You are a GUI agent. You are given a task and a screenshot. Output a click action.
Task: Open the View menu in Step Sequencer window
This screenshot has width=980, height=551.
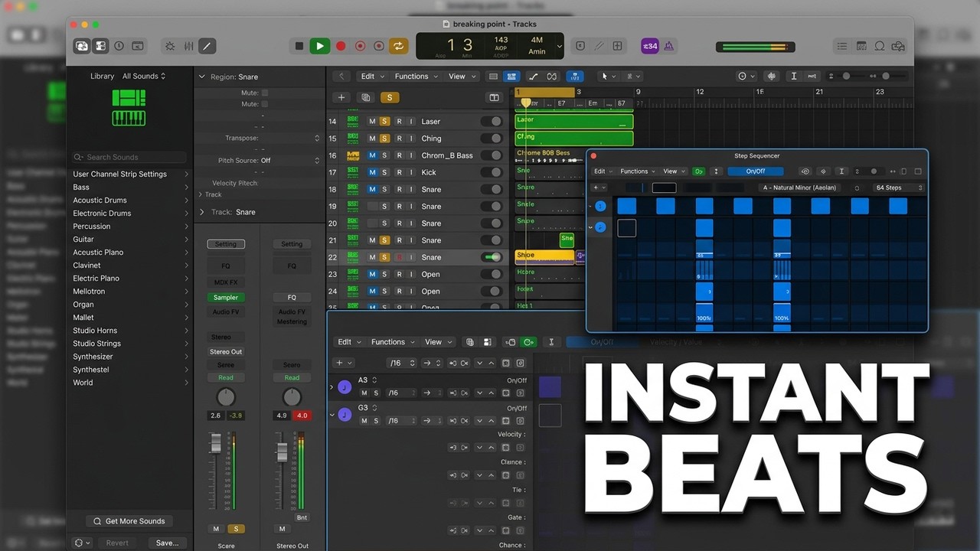[x=674, y=171]
